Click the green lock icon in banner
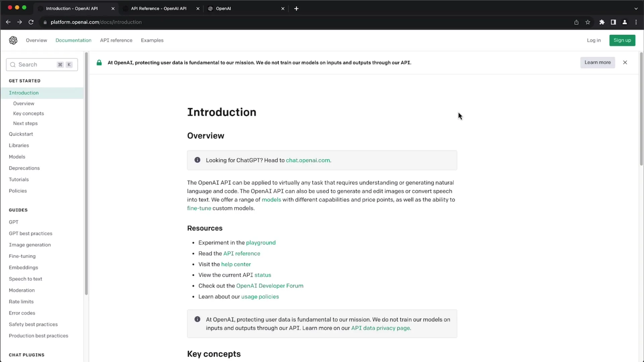 click(x=99, y=62)
